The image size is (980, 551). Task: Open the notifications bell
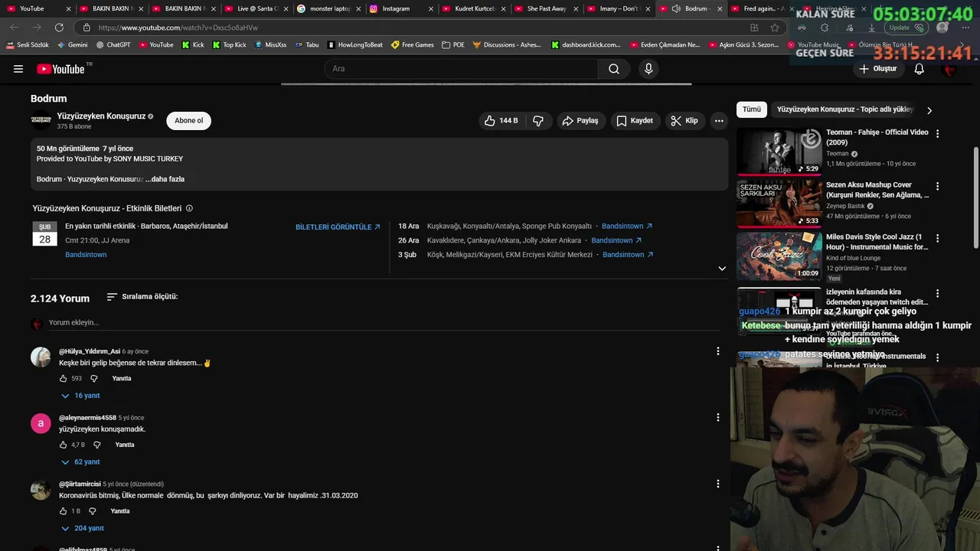(x=920, y=69)
